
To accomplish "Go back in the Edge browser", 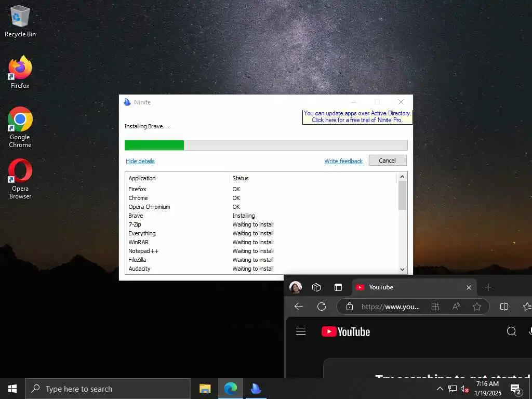I will (299, 307).
